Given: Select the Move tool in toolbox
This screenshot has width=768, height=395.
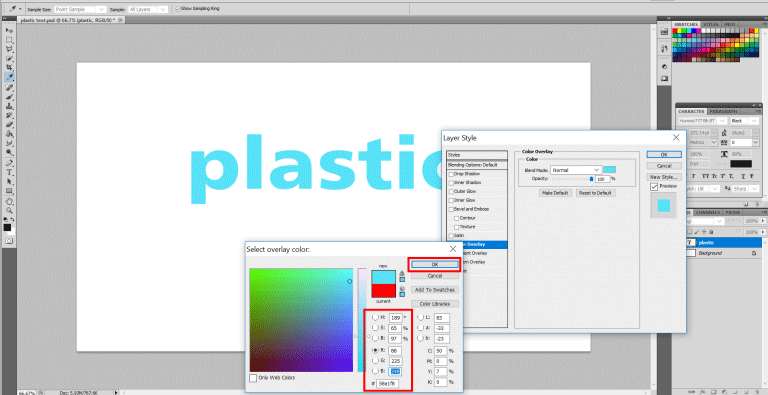Looking at the screenshot, I should 9,30.
